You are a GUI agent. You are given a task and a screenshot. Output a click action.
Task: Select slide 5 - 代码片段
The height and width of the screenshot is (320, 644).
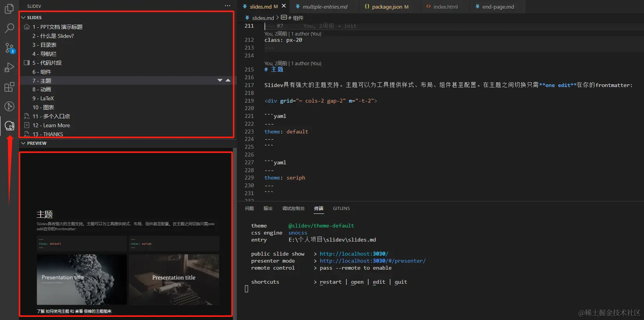click(47, 63)
